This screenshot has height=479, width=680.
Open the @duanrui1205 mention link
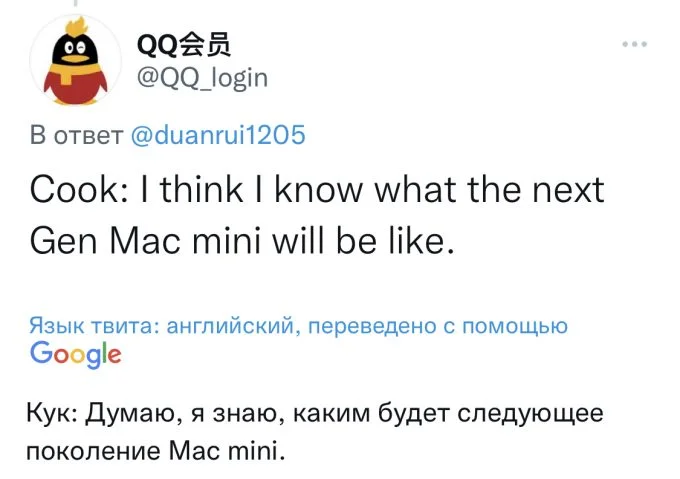pyautogui.click(x=218, y=135)
